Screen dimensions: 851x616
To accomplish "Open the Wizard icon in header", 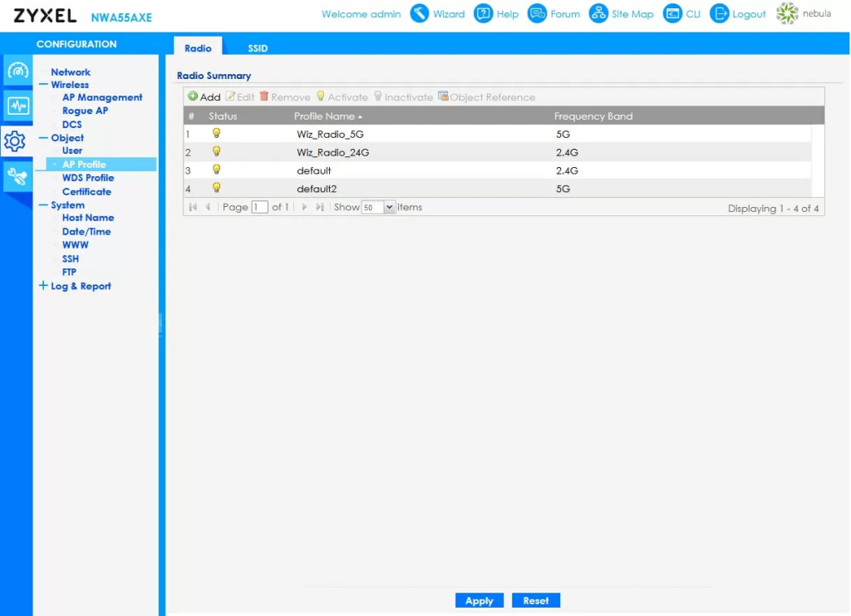I will coord(420,14).
